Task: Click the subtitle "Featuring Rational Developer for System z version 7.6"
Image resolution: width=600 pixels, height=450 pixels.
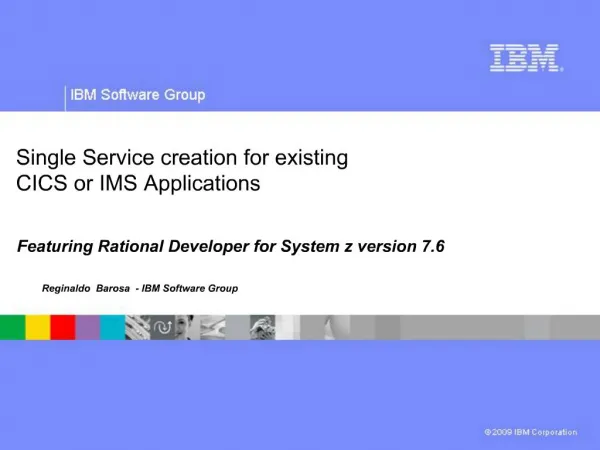Action: click(x=231, y=246)
